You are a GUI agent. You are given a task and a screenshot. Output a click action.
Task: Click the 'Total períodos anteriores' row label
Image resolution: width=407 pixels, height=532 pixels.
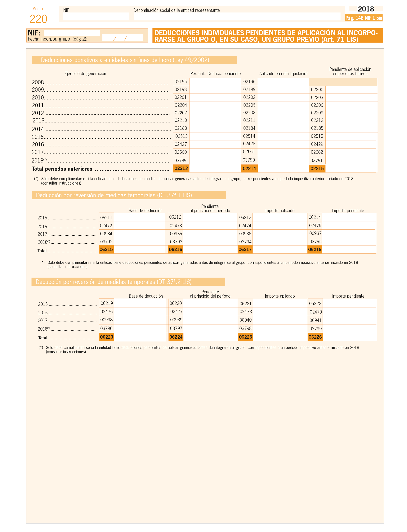[x=62, y=169]
